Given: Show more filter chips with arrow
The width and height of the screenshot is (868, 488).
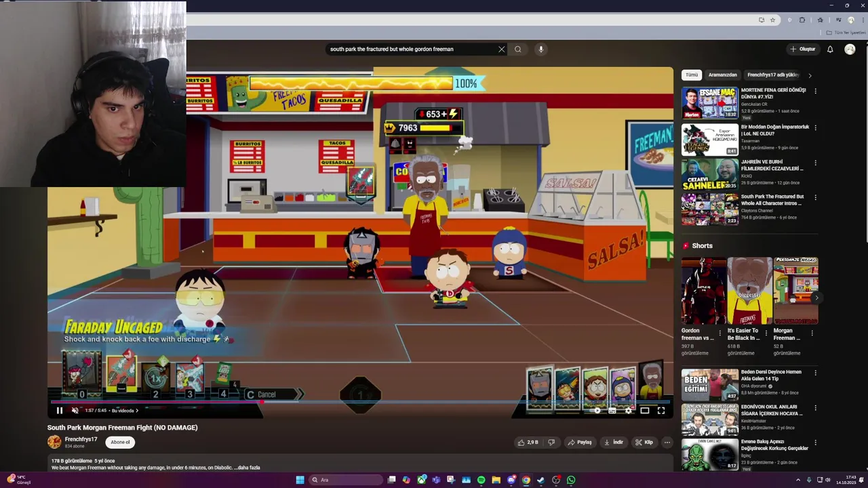Looking at the screenshot, I should click(810, 75).
